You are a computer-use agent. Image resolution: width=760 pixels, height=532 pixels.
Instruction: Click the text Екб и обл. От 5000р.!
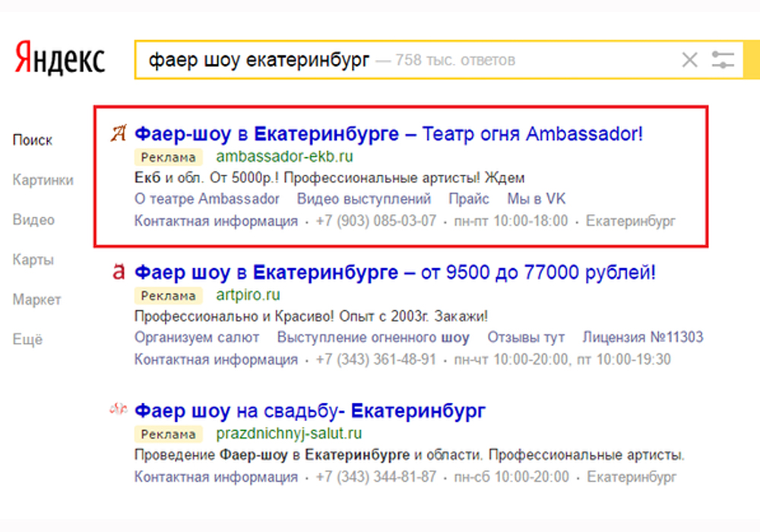point(207,178)
